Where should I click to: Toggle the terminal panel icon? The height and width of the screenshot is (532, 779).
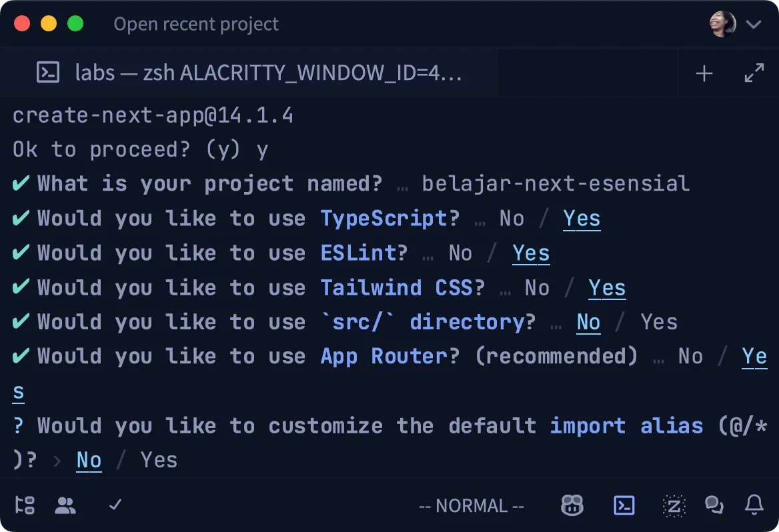[x=624, y=505]
